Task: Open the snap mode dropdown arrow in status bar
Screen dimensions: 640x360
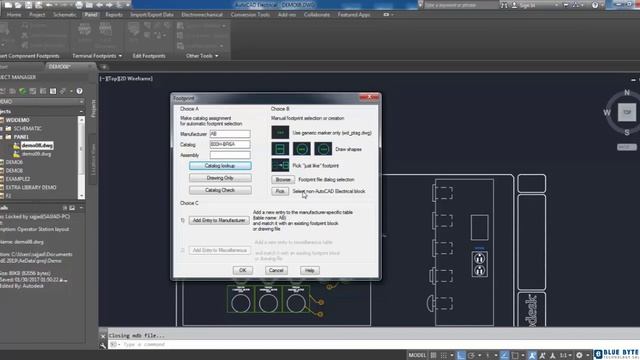Action: 452,355
